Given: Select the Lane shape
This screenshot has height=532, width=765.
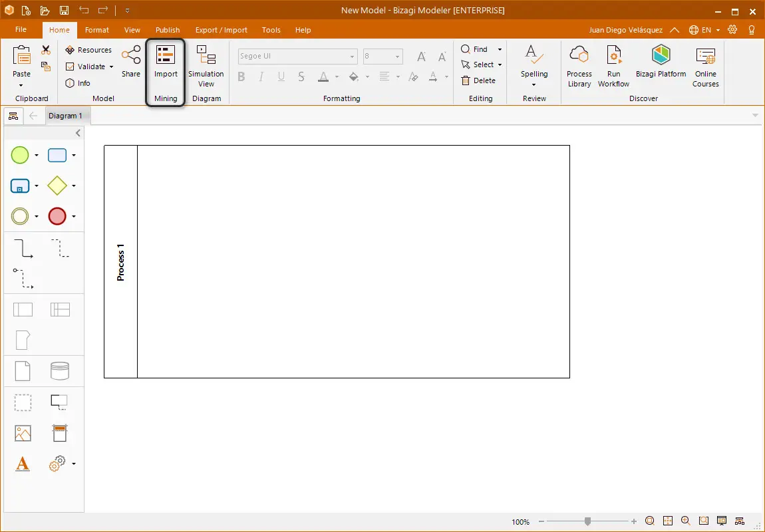Looking at the screenshot, I should click(60, 310).
